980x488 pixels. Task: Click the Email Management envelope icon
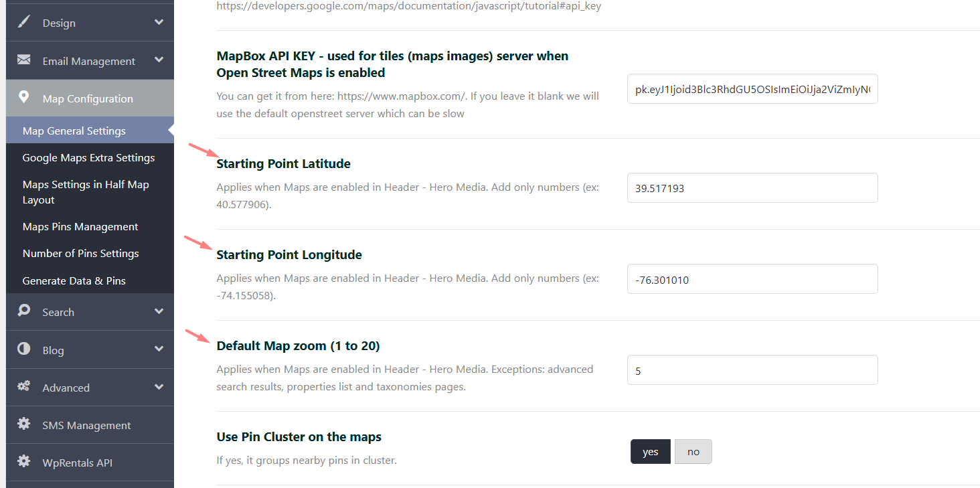(x=24, y=60)
